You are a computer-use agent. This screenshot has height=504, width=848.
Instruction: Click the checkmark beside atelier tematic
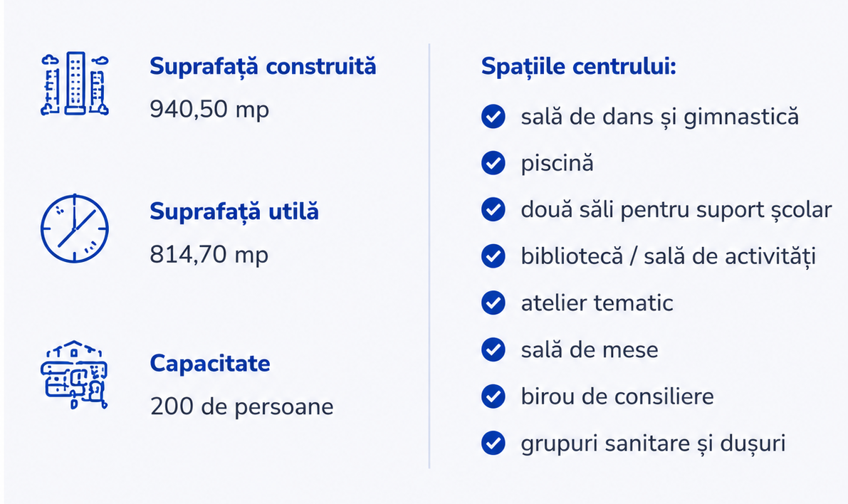(x=493, y=303)
